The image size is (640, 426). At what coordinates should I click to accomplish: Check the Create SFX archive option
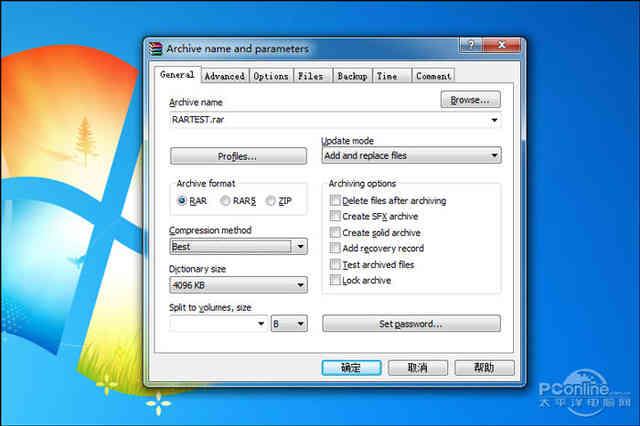point(335,217)
